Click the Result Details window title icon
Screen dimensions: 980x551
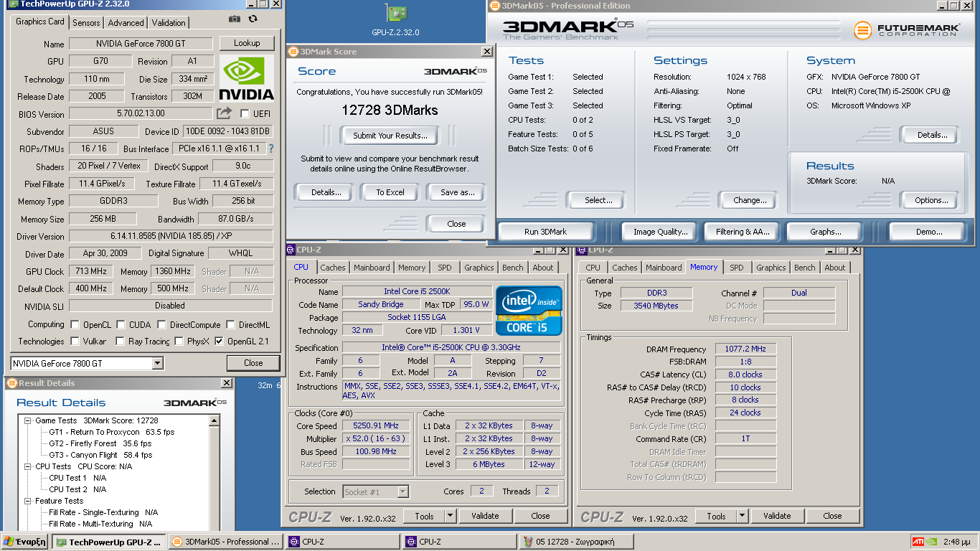click(x=11, y=383)
